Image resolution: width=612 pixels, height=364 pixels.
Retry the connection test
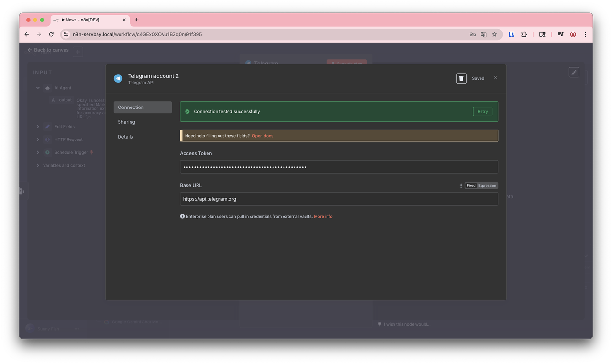coord(482,111)
